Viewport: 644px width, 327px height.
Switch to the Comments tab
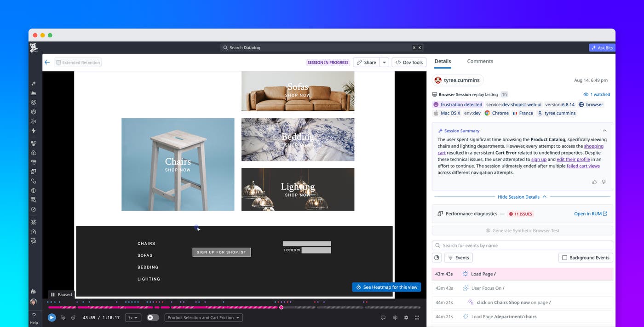(x=480, y=61)
